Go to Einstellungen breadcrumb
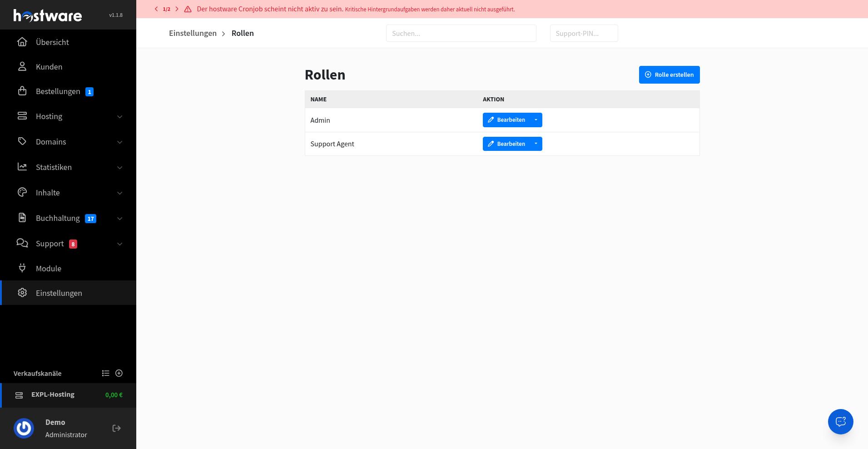The image size is (868, 449). (193, 33)
